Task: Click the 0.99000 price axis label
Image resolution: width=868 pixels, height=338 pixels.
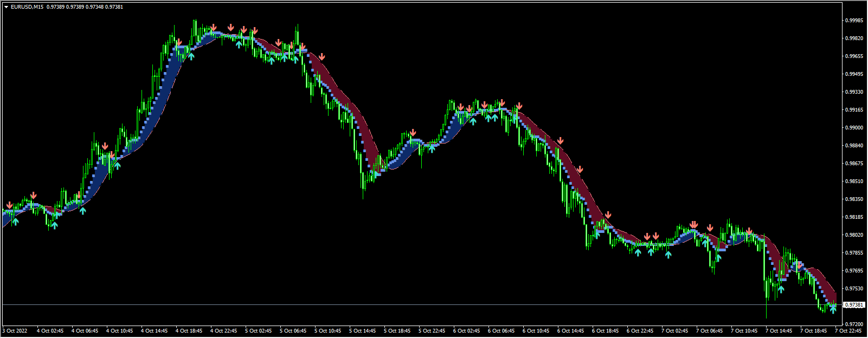Action: point(854,128)
